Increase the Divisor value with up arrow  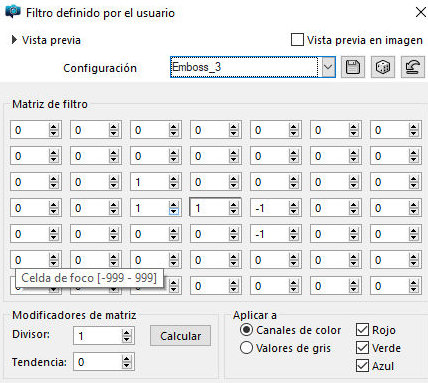point(126,333)
